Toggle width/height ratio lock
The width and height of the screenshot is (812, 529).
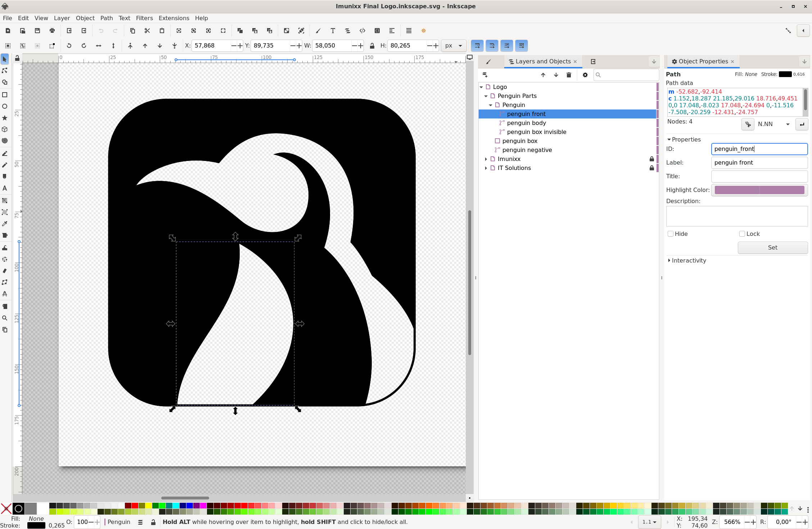(x=372, y=46)
